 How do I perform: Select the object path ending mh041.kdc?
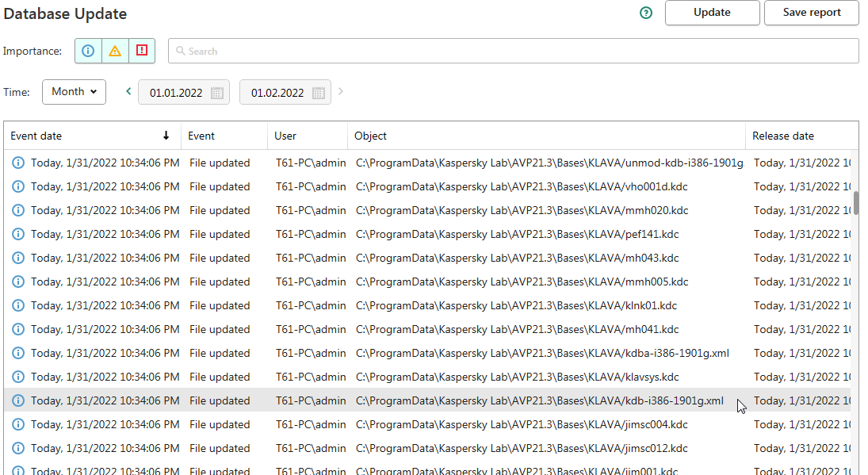tap(517, 329)
